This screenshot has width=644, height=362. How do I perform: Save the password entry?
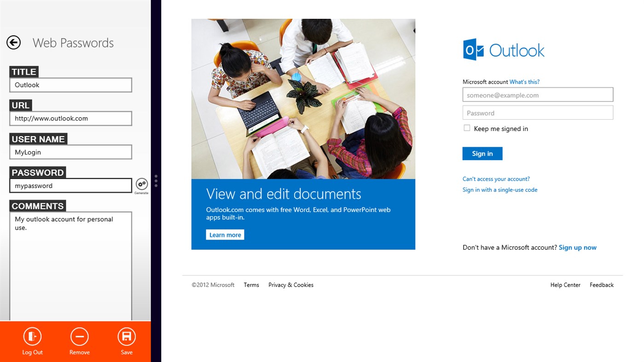(x=127, y=337)
